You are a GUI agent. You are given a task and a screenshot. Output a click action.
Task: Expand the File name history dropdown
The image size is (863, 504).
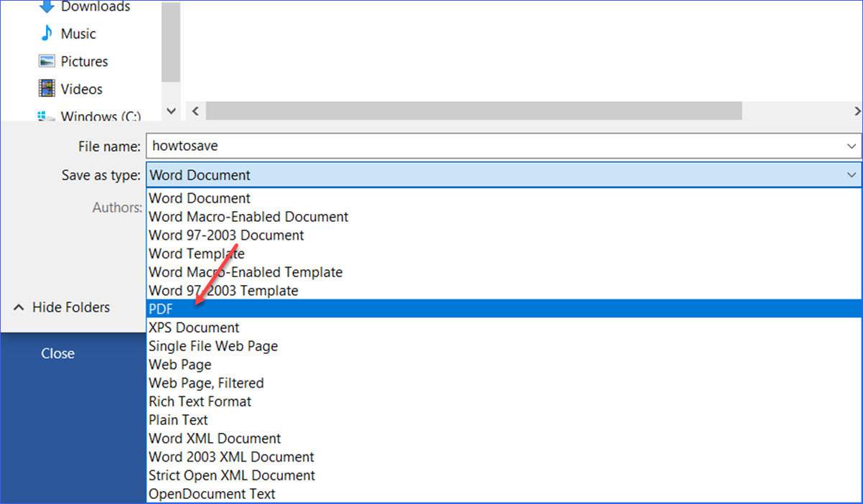click(x=851, y=146)
